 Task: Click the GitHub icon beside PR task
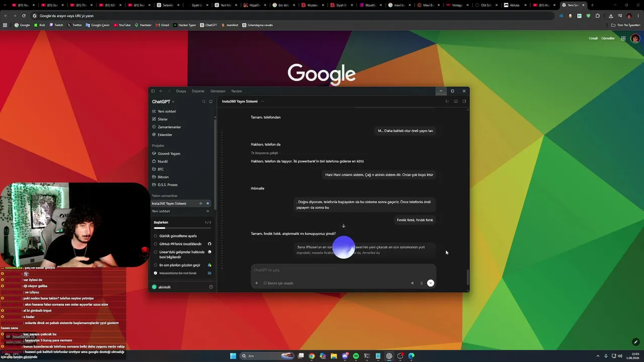(x=209, y=244)
